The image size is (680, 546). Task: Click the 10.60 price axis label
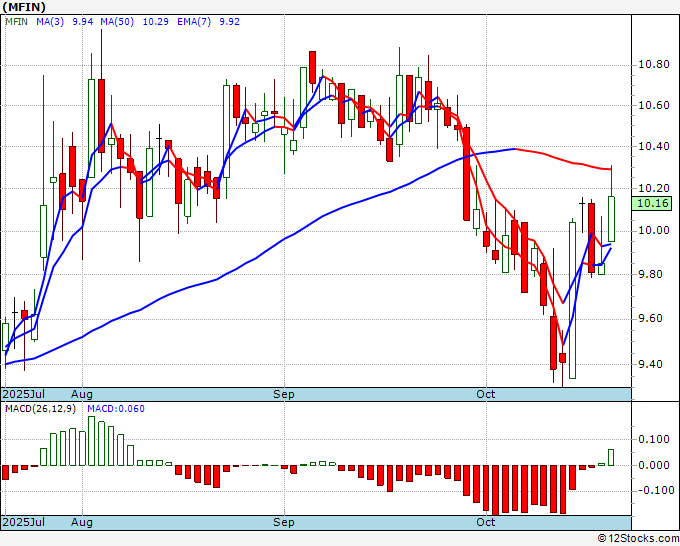click(x=654, y=105)
